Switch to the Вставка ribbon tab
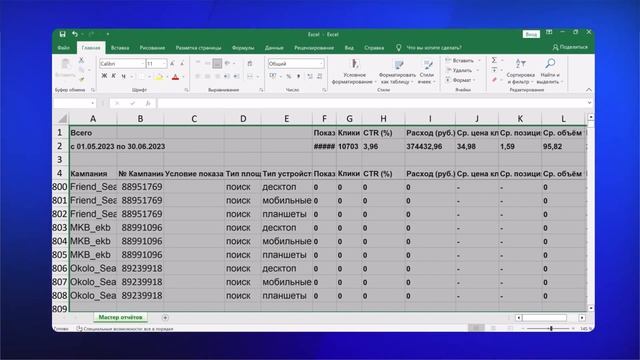The height and width of the screenshot is (360, 640). tap(120, 48)
